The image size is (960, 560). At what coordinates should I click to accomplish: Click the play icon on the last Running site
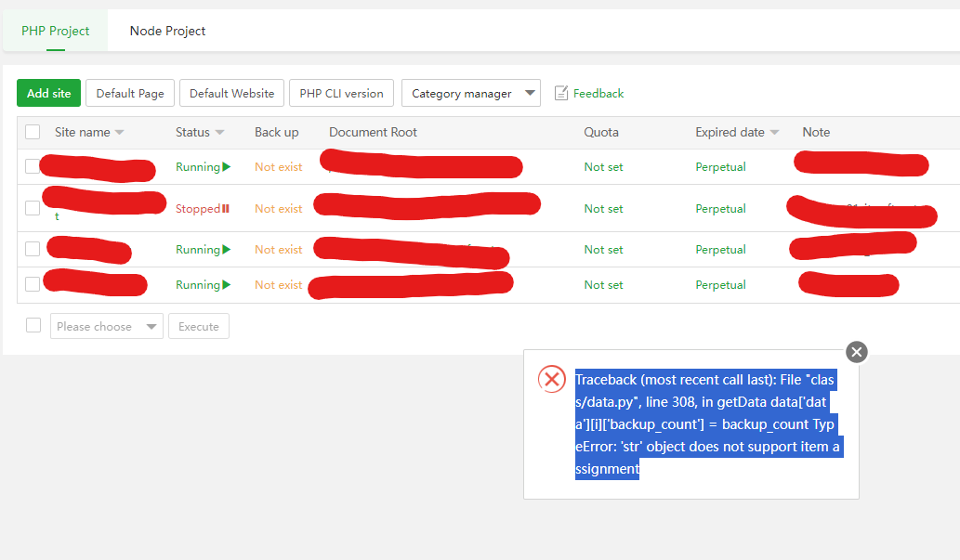225,284
